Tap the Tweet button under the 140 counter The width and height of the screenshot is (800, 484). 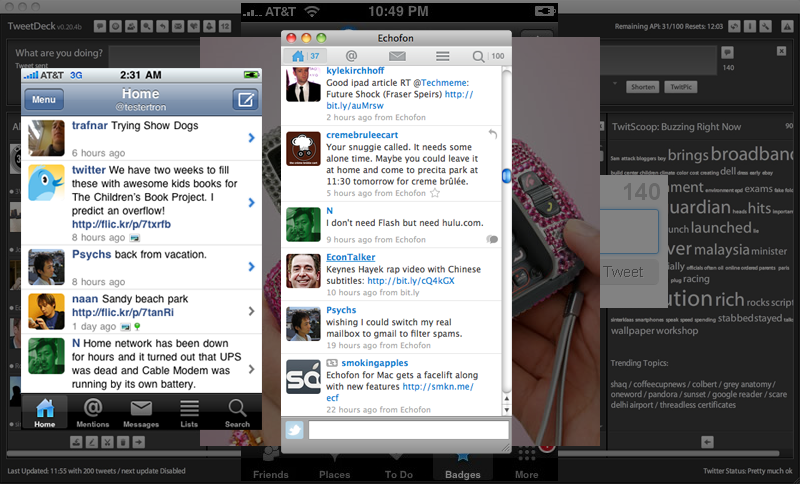629,272
